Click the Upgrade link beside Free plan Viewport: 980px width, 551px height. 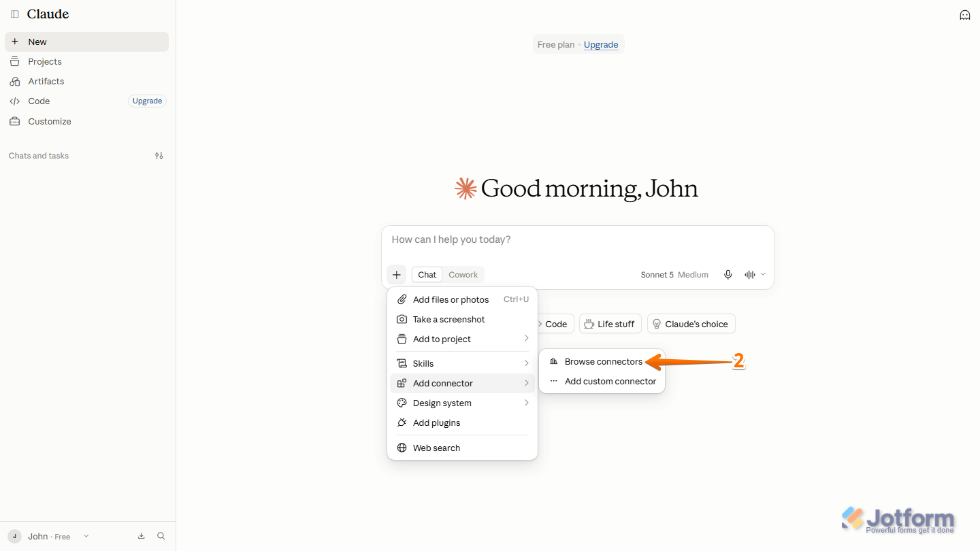[601, 45]
